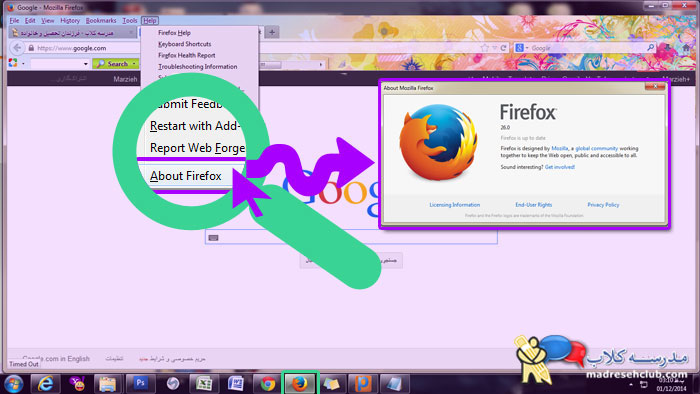
Task: Open the global community link
Action: pyautogui.click(x=596, y=148)
